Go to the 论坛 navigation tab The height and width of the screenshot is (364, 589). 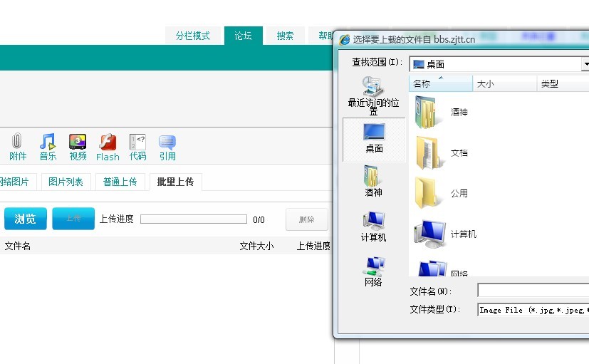pos(244,36)
